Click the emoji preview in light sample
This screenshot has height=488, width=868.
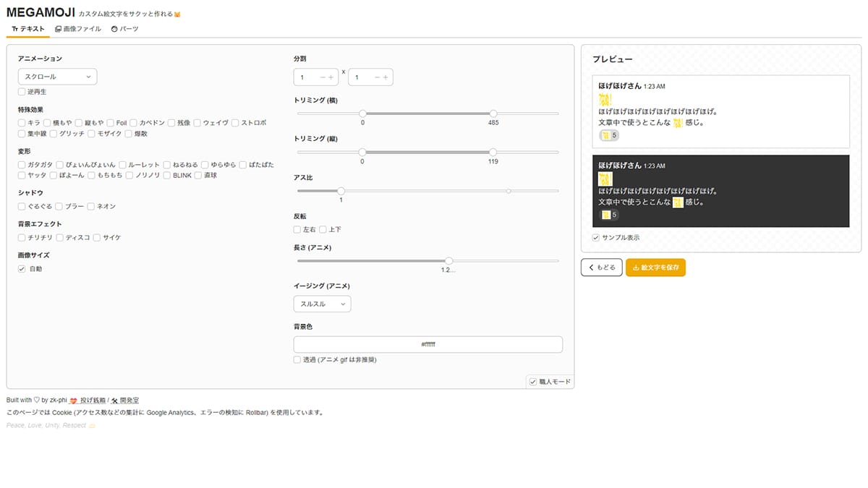tap(605, 100)
